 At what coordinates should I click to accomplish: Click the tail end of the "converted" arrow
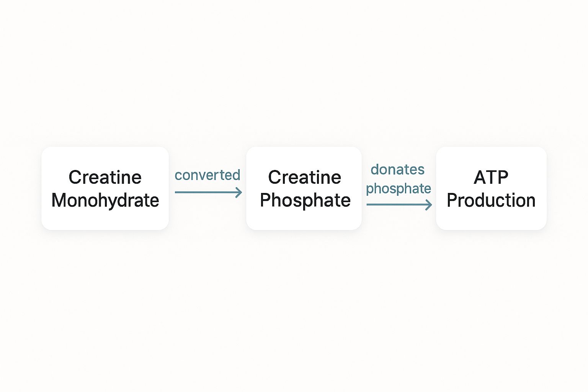pyautogui.click(x=177, y=192)
